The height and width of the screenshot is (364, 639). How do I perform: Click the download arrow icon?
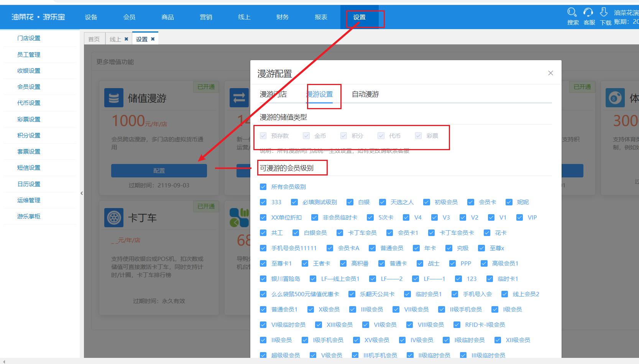click(604, 12)
